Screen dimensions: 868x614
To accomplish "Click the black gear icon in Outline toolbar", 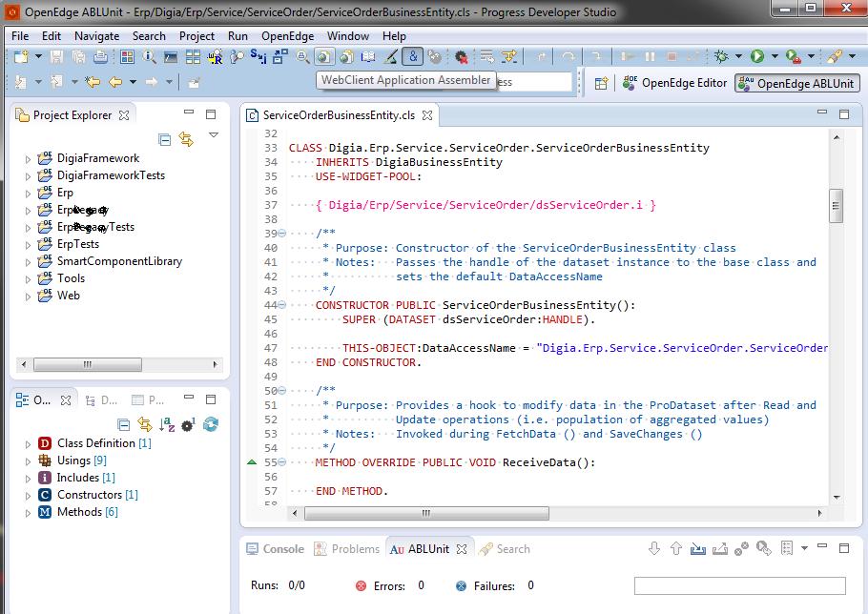I will [x=188, y=425].
